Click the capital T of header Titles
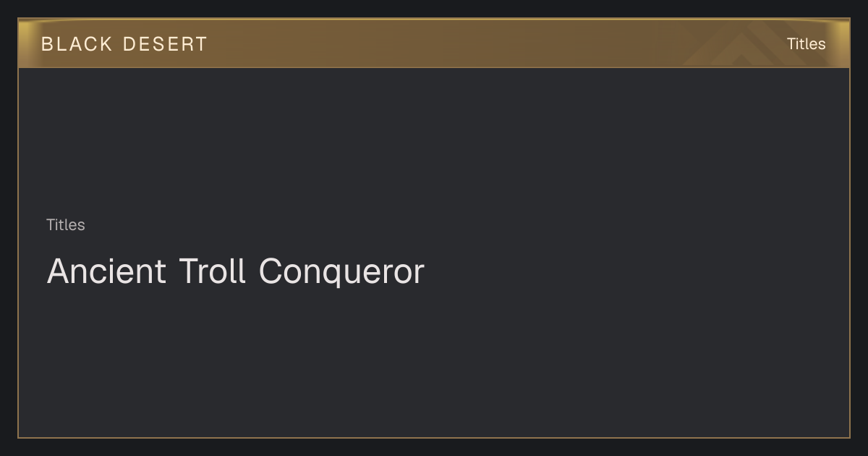The image size is (868, 456). 791,44
